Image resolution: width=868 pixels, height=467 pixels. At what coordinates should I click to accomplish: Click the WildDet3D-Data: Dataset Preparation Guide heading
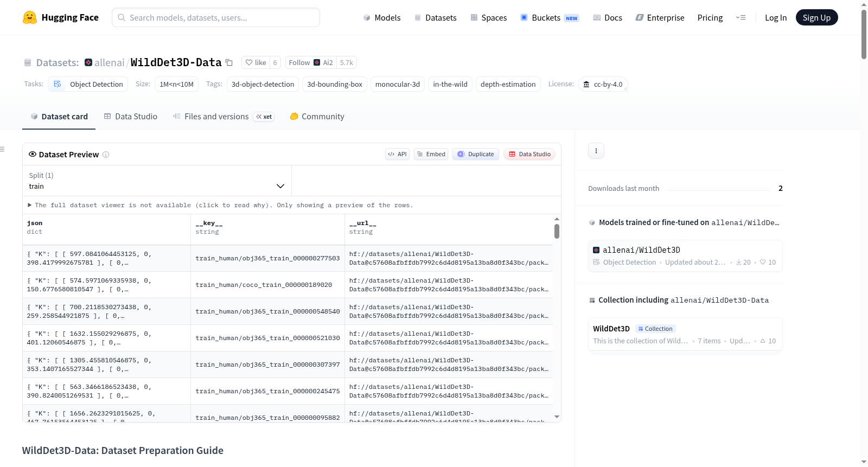(x=123, y=450)
